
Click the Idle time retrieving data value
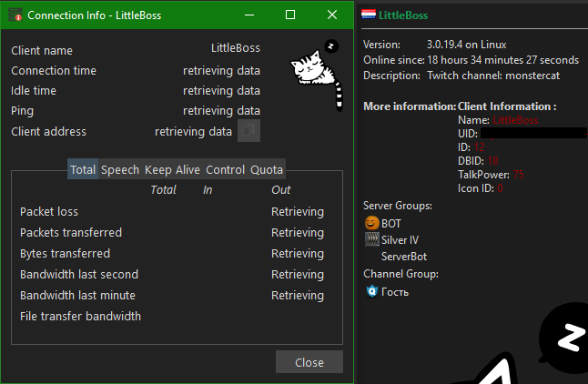point(221,90)
